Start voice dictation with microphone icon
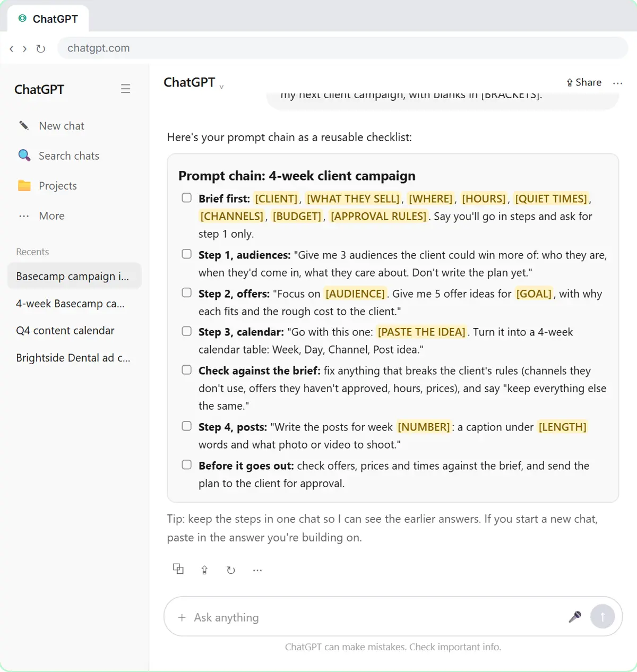Screen dimensions: 637x672 [575, 617]
